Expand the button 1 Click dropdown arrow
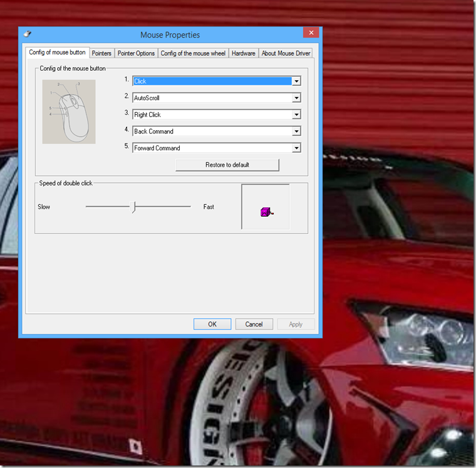Screen dimensions: 476x468 coord(296,81)
